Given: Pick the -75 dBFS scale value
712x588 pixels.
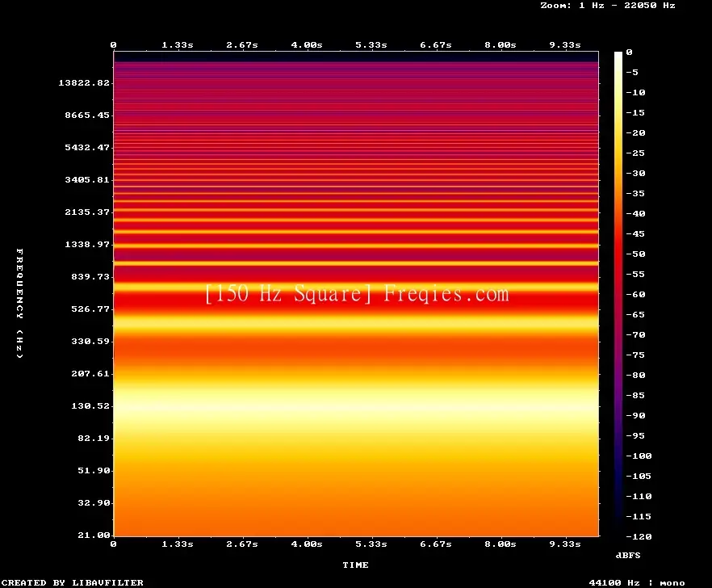Looking at the screenshot, I should pos(635,355).
